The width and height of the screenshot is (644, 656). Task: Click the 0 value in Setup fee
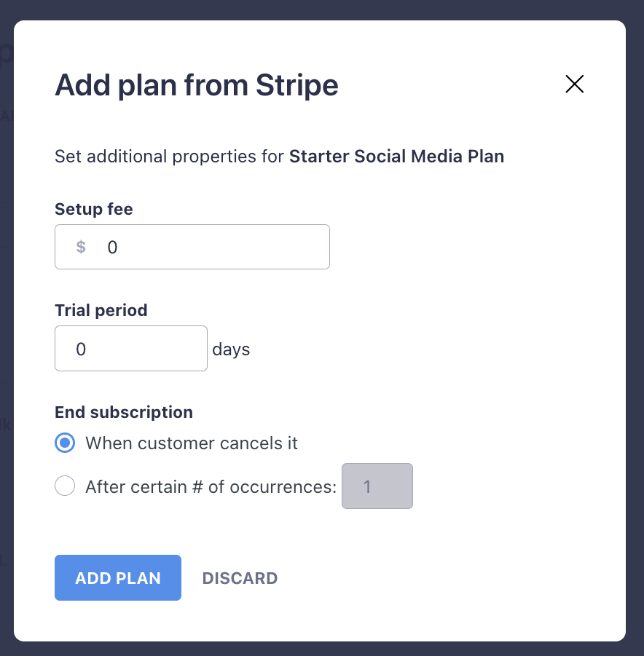(x=112, y=247)
